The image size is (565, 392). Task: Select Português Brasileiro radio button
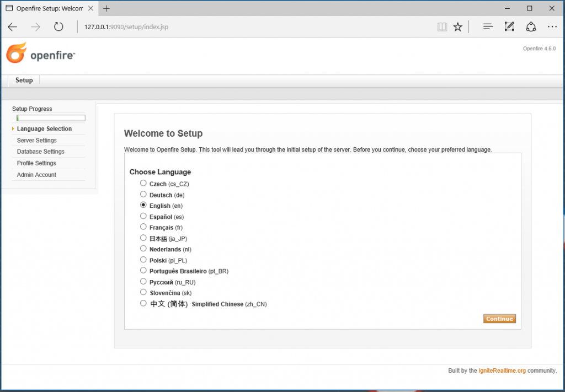click(143, 270)
